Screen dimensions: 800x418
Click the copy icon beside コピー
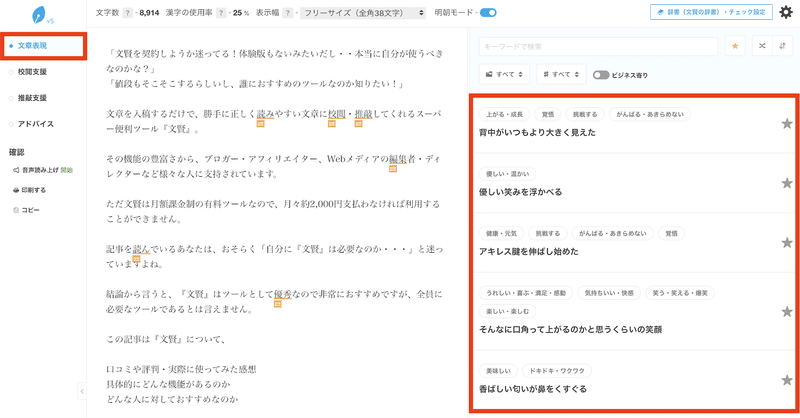click(x=16, y=210)
